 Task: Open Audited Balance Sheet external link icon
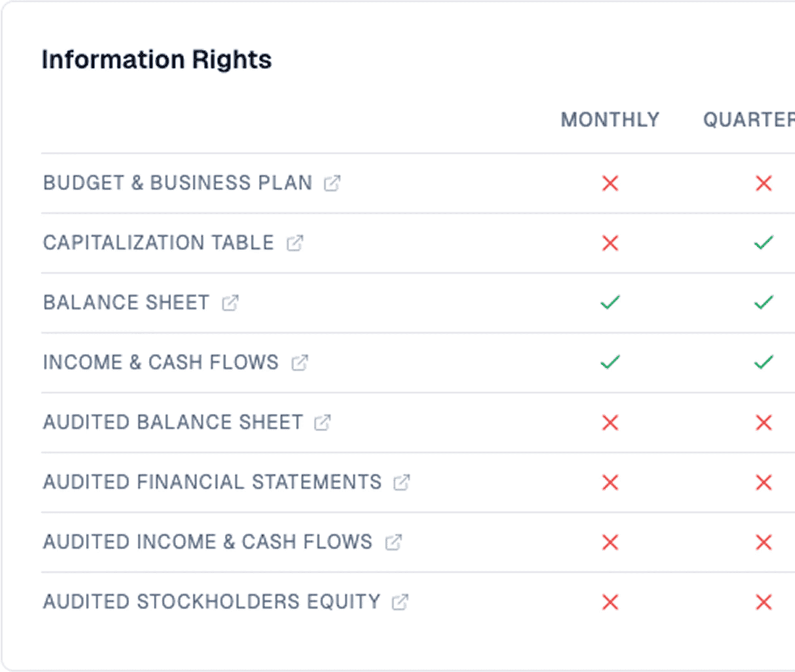322,423
